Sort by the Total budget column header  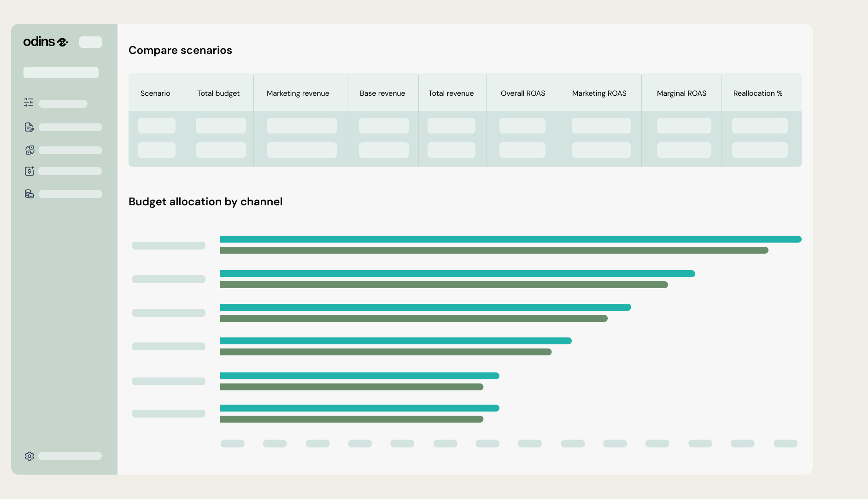pyautogui.click(x=218, y=93)
